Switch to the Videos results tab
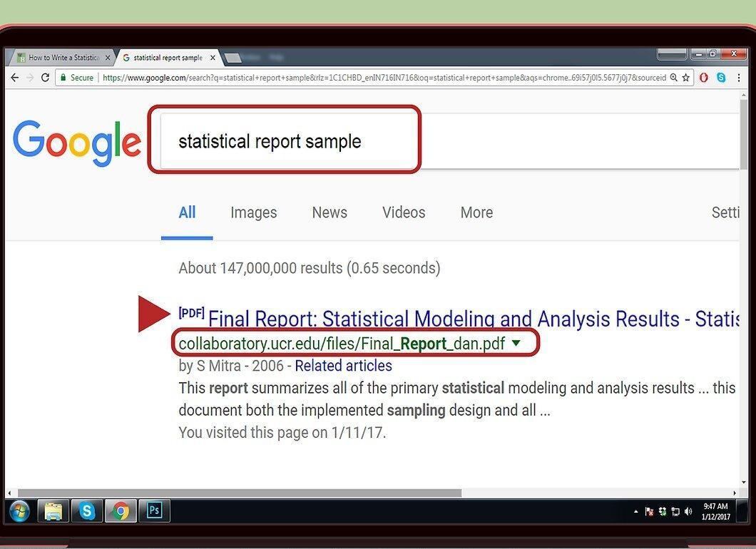 point(404,212)
